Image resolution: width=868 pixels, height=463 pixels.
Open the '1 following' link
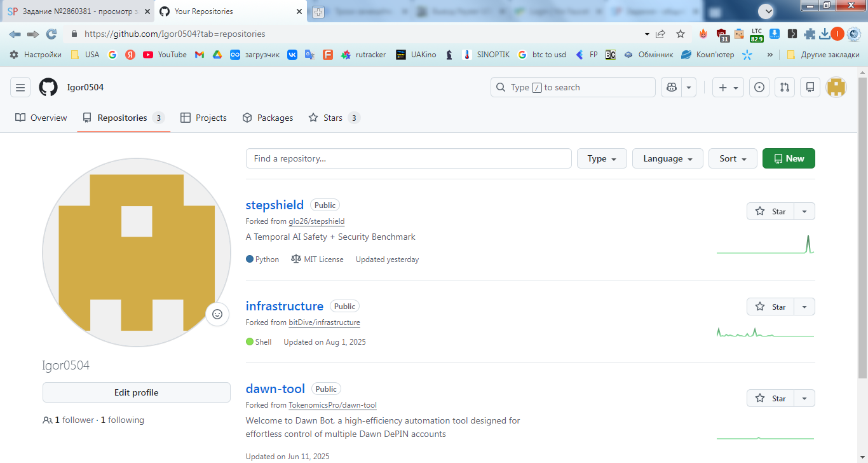point(123,420)
